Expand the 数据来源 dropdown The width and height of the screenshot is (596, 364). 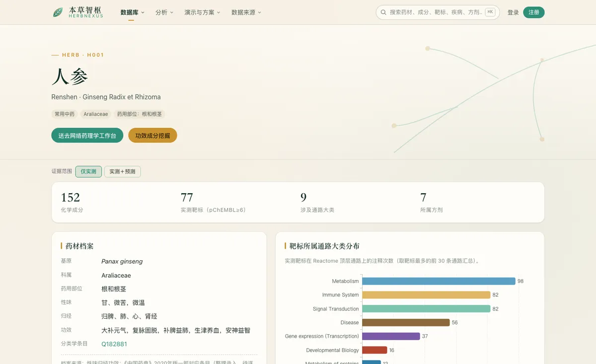pyautogui.click(x=246, y=12)
